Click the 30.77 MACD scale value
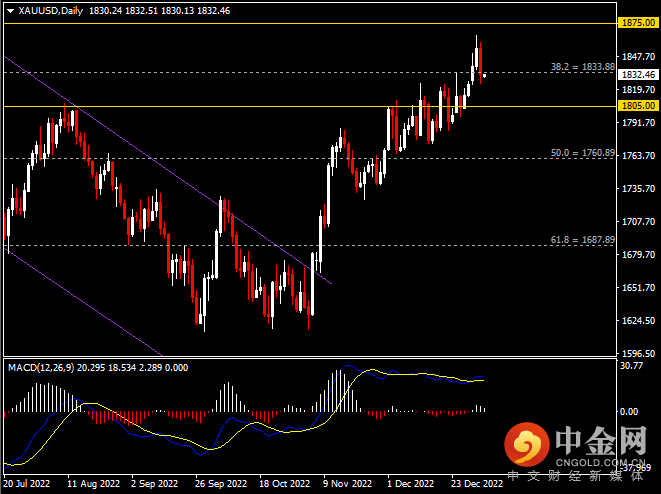661x494 pixels. point(631,365)
